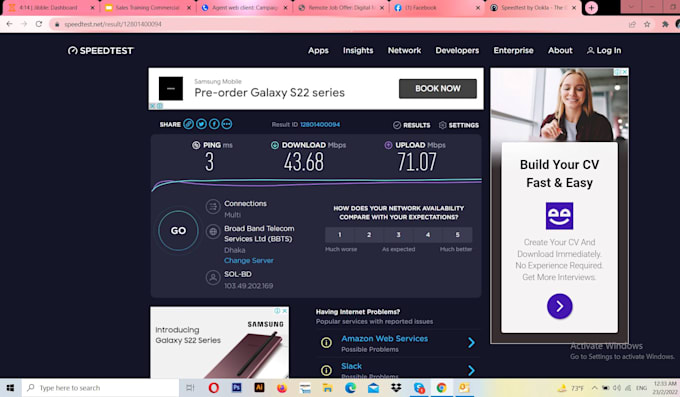
Task: Show hidden system tray icons
Action: 595,388
